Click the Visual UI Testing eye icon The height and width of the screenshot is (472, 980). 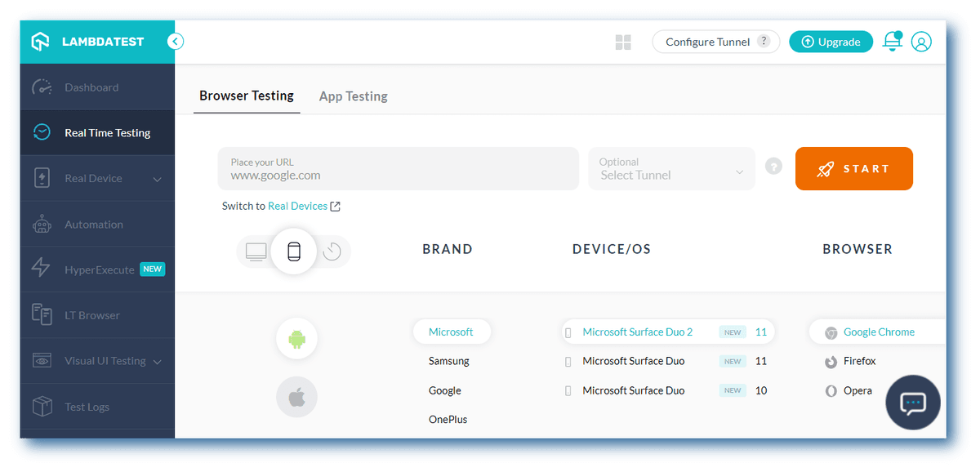click(x=42, y=360)
